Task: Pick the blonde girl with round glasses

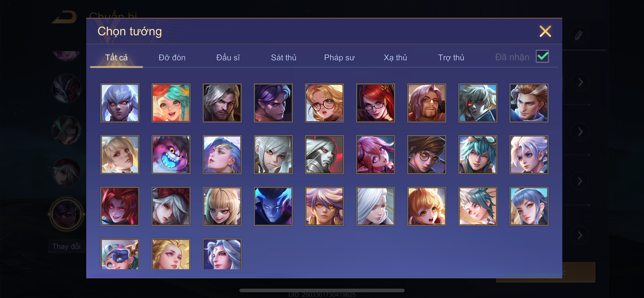Action: tap(324, 103)
